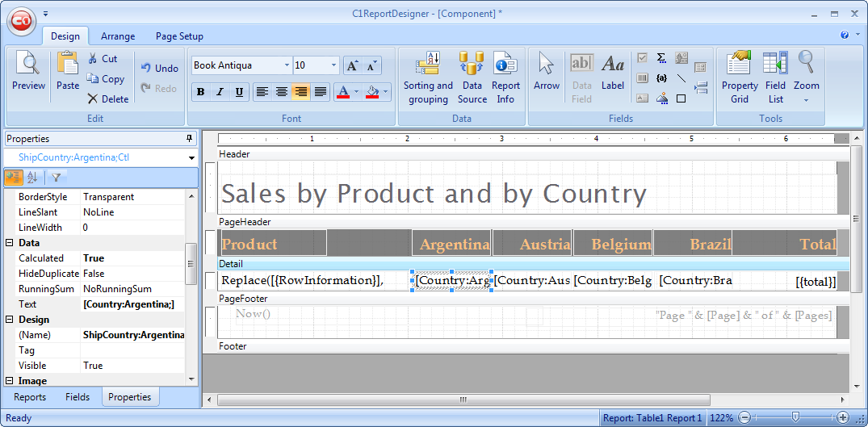Screen dimensions: 868x427
Task: Delete the selected item
Action: 108,99
